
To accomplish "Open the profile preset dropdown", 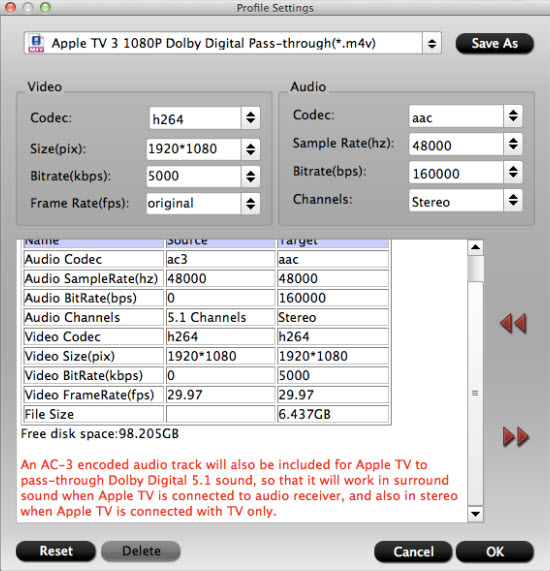I will [x=432, y=44].
